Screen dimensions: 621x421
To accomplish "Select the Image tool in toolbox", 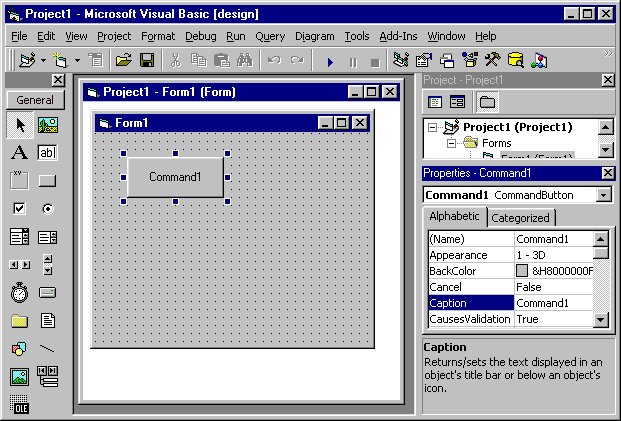I will point(19,377).
